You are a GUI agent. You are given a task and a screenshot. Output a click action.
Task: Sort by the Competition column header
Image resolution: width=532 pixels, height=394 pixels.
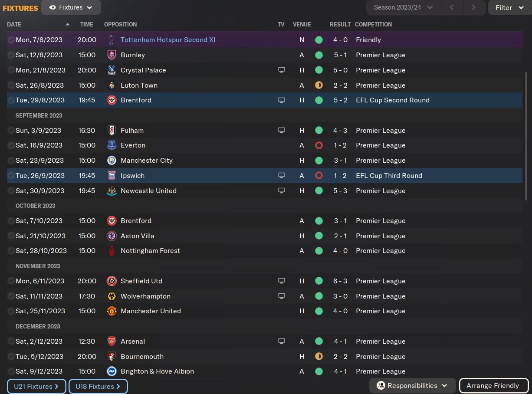click(x=373, y=25)
